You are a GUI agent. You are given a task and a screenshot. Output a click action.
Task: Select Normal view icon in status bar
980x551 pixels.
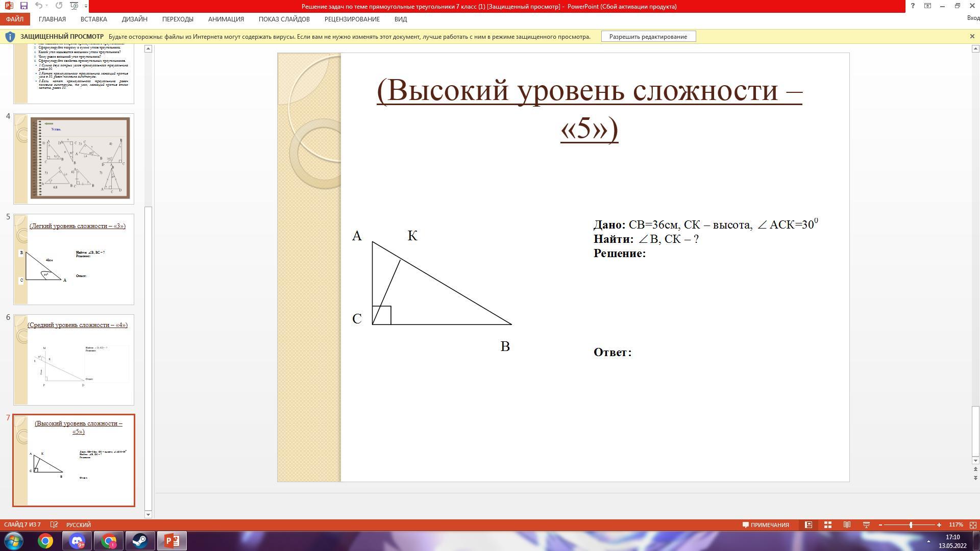808,524
